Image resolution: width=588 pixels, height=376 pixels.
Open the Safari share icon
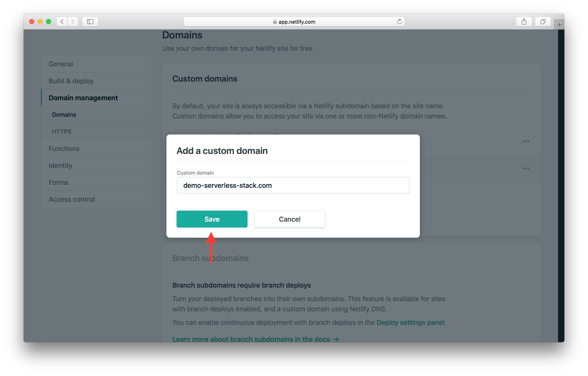(524, 22)
